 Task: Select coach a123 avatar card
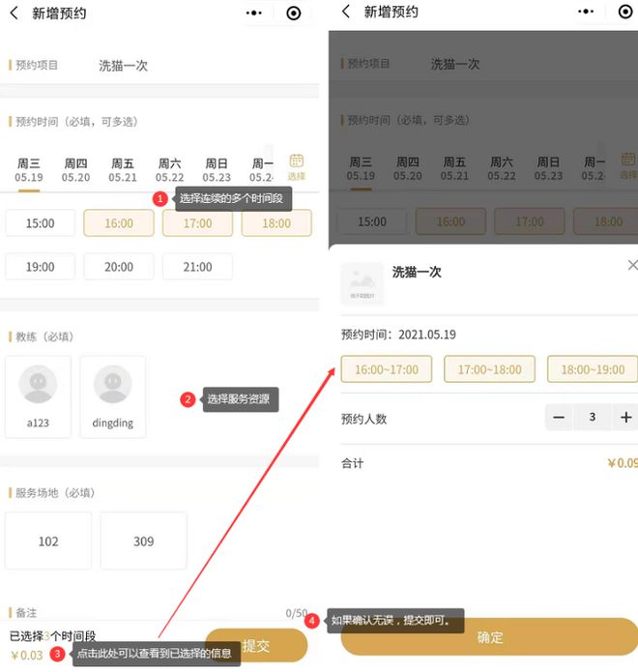(x=38, y=396)
